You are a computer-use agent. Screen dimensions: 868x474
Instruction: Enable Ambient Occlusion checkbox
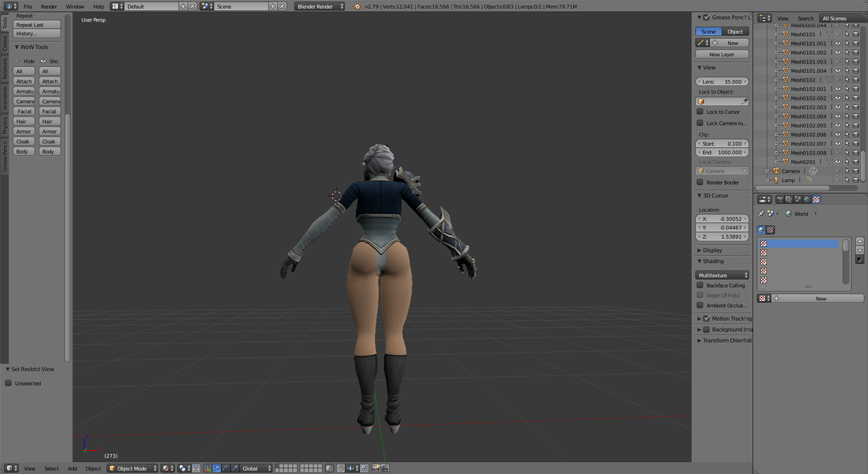700,305
